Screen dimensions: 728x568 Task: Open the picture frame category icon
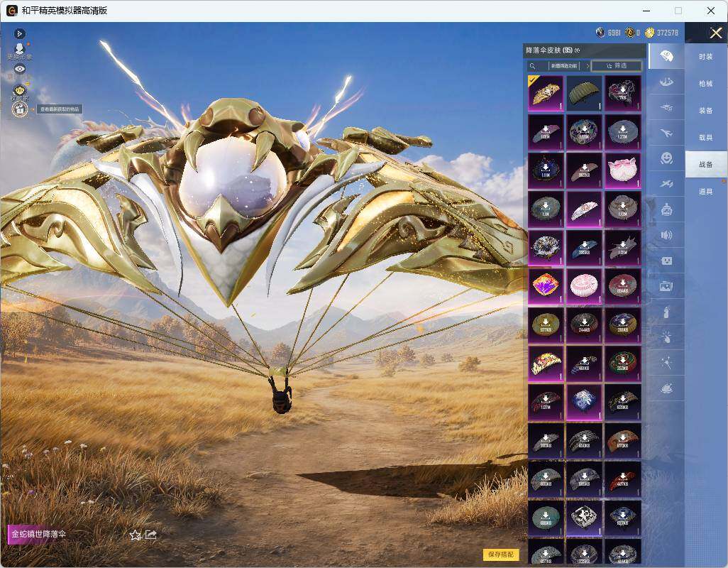(x=666, y=287)
